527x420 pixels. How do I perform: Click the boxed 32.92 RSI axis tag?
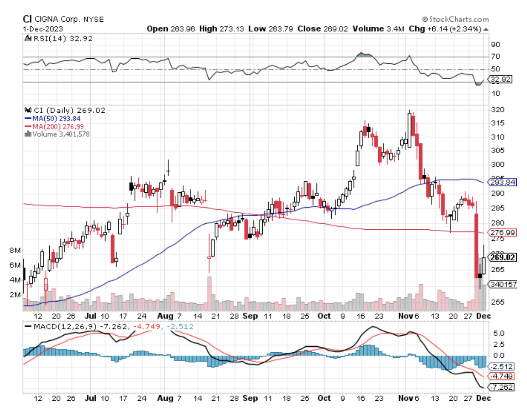501,79
